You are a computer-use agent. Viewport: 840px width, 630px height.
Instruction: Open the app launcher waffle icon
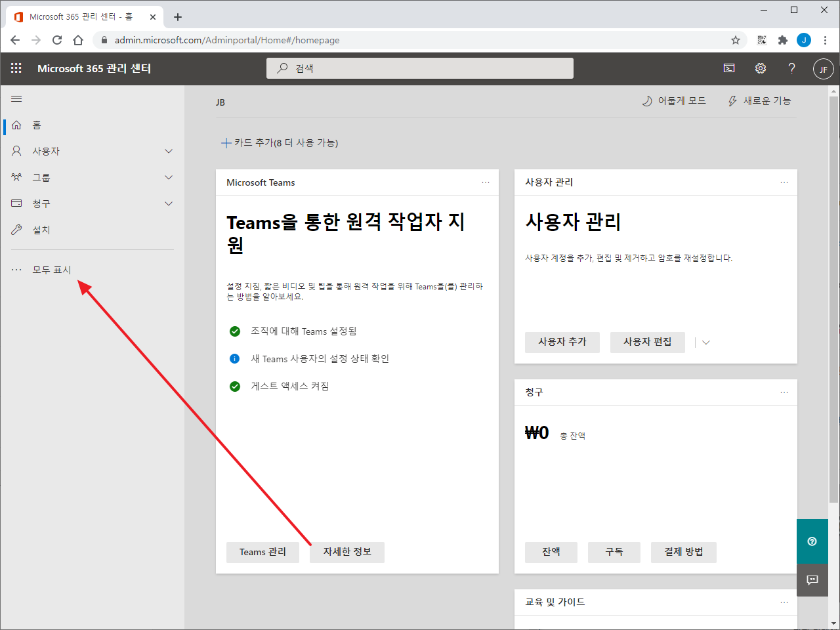[x=16, y=68]
